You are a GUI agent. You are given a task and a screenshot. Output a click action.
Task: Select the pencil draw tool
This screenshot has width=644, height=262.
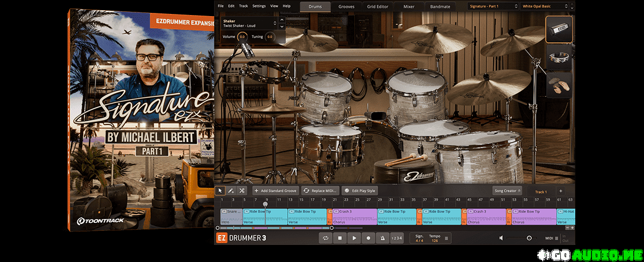pyautogui.click(x=231, y=191)
